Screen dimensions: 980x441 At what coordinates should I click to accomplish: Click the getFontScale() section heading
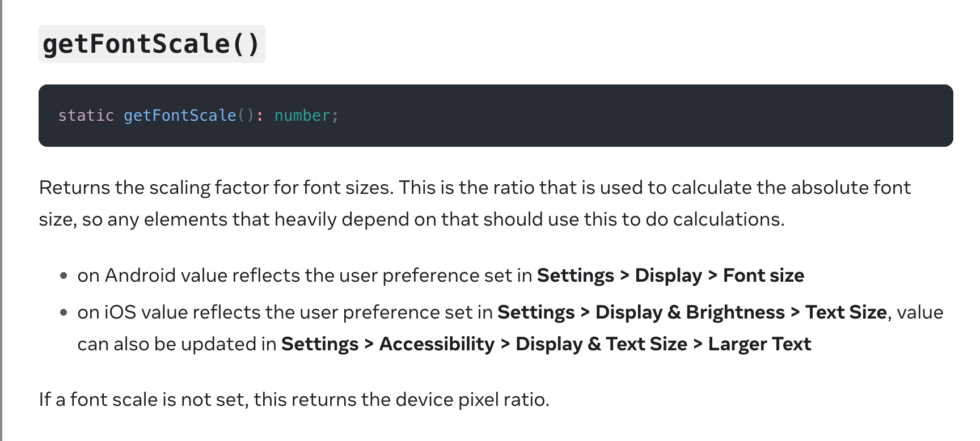click(151, 44)
